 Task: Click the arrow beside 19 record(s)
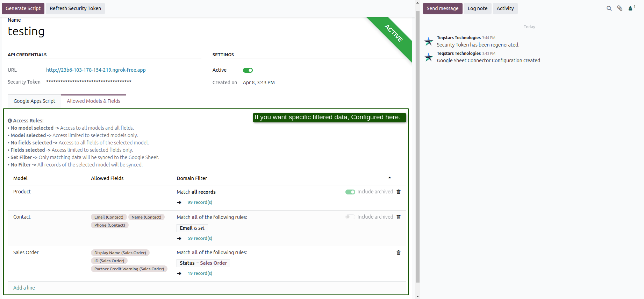[179, 273]
